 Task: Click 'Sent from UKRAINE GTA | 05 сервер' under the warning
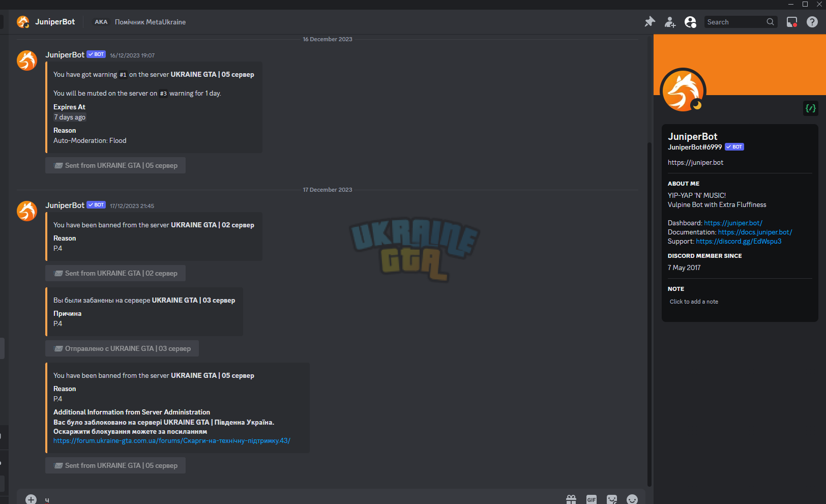point(115,165)
